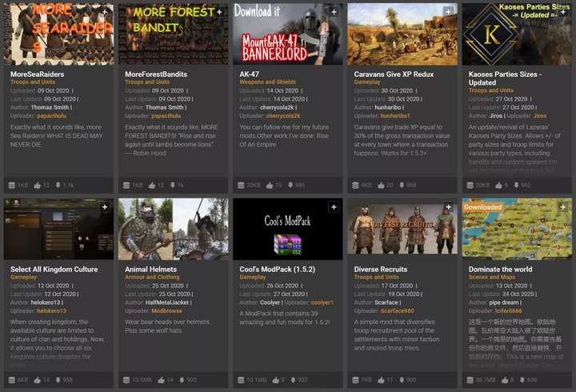Image resolution: width=576 pixels, height=392 pixels.
Task: Click the Caravans desert painting thumbnail
Action: pos(402,34)
